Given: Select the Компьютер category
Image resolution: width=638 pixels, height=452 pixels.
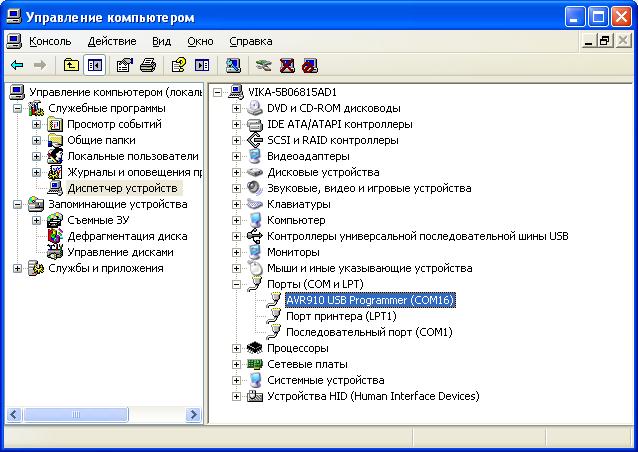Looking at the screenshot, I should (x=296, y=220).
